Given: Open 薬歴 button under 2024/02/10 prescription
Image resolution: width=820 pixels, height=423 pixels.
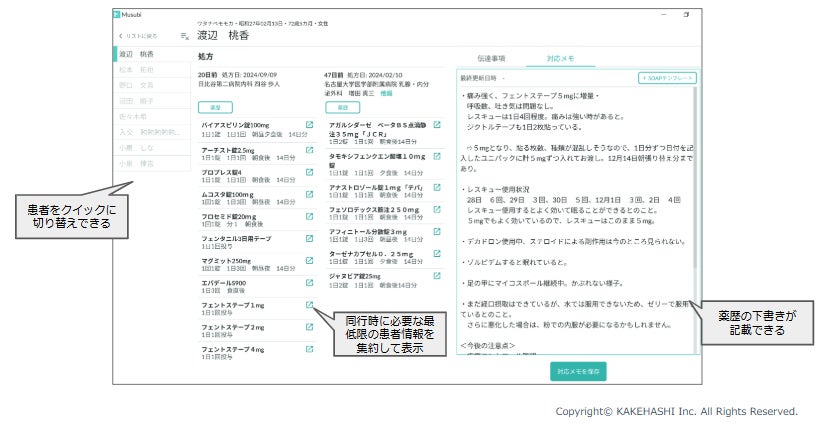Looking at the screenshot, I should [x=343, y=107].
